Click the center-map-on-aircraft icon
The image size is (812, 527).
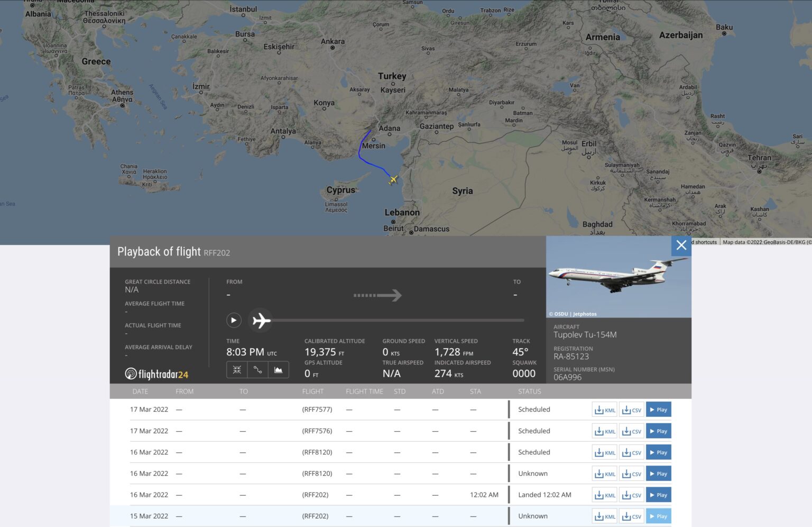click(x=237, y=370)
